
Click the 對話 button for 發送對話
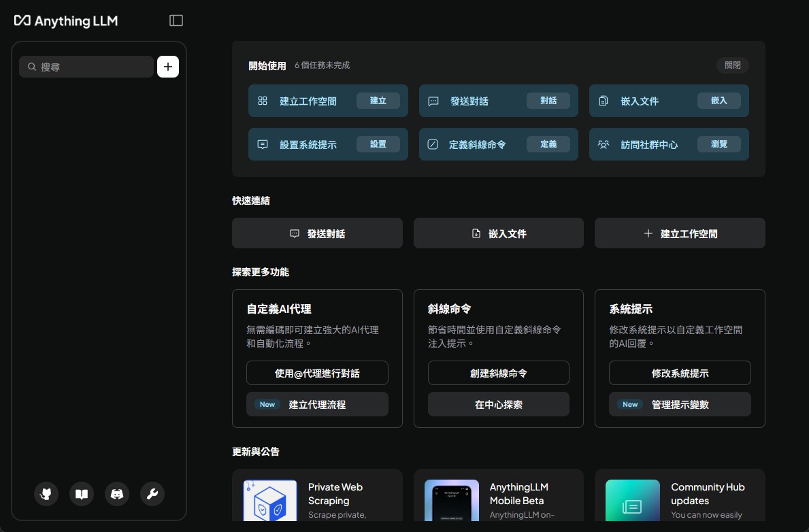(x=548, y=101)
